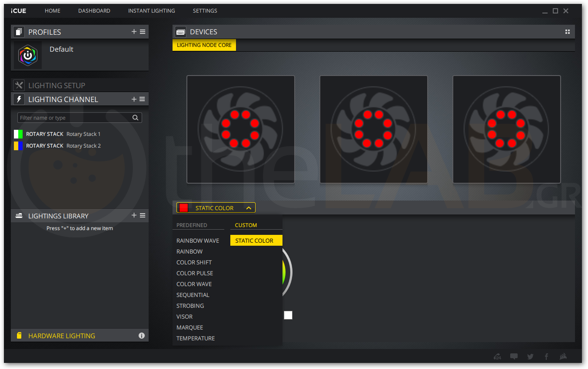Collapse the STATIC COLOR effect dropdown
Viewport: 588px width, 369px height.
(216, 208)
